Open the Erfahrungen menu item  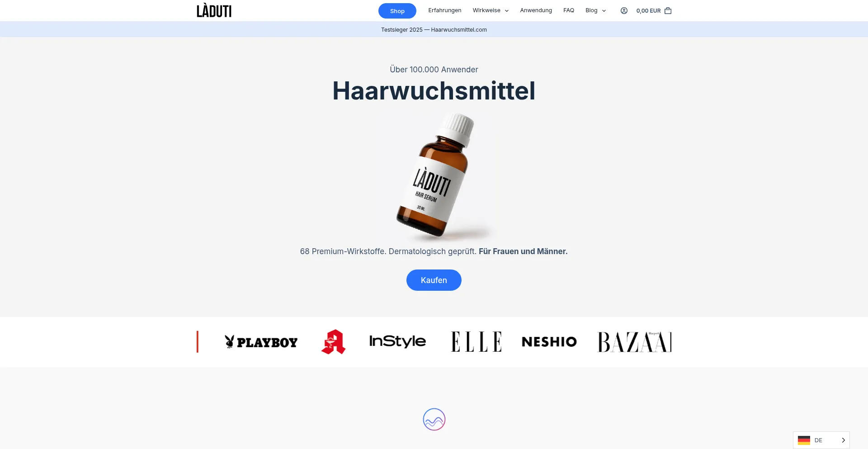click(445, 10)
